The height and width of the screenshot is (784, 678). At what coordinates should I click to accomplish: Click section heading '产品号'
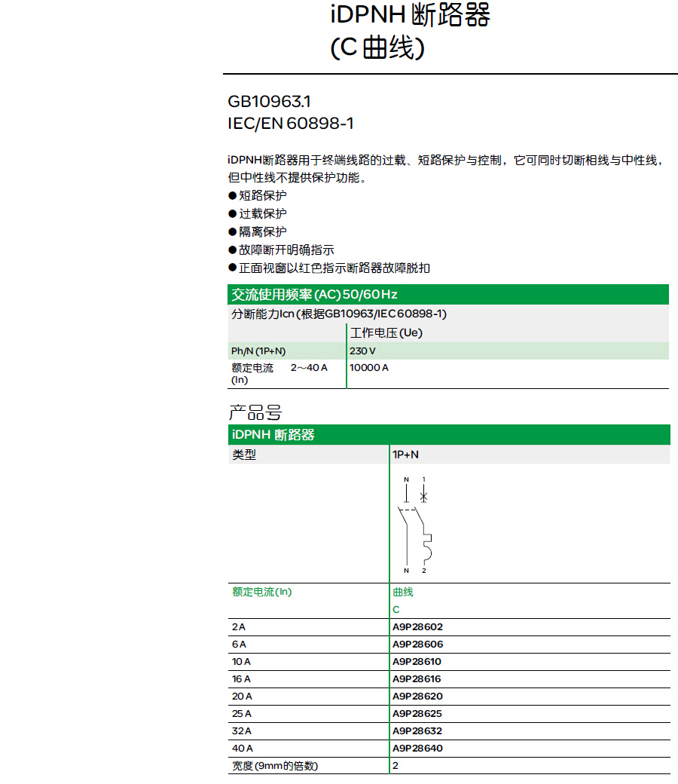pyautogui.click(x=255, y=413)
